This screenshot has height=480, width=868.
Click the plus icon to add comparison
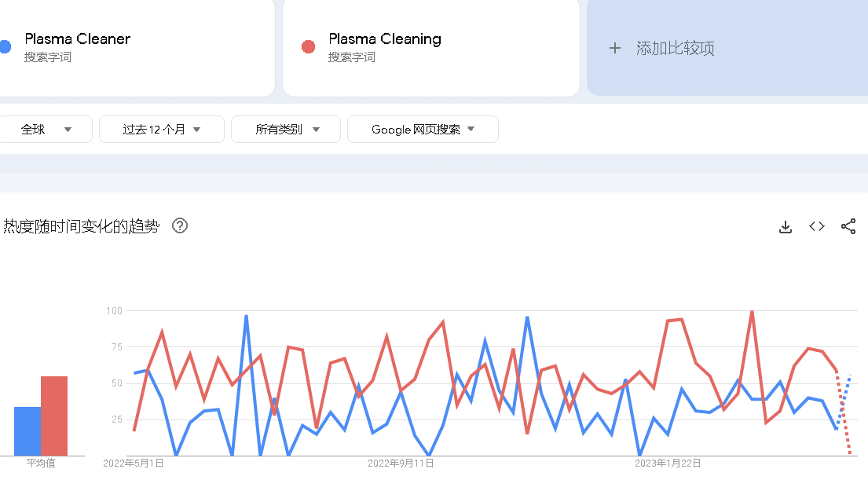click(x=615, y=49)
